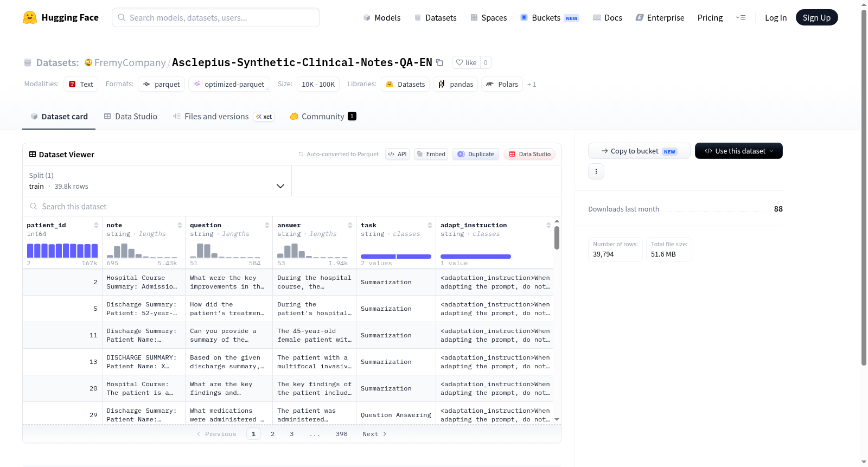Expand the navigation more menu
The height and width of the screenshot is (467, 868).
click(741, 18)
